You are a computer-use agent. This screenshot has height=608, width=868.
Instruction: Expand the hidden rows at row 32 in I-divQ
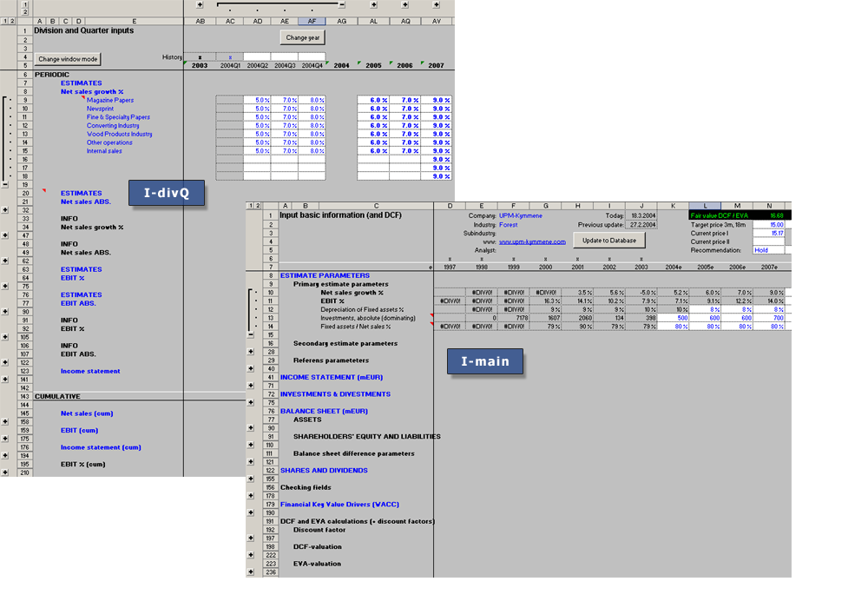[x=6, y=210]
